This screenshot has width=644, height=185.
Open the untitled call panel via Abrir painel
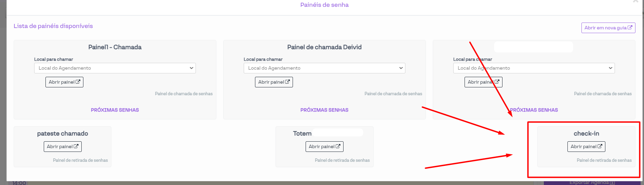click(x=483, y=82)
